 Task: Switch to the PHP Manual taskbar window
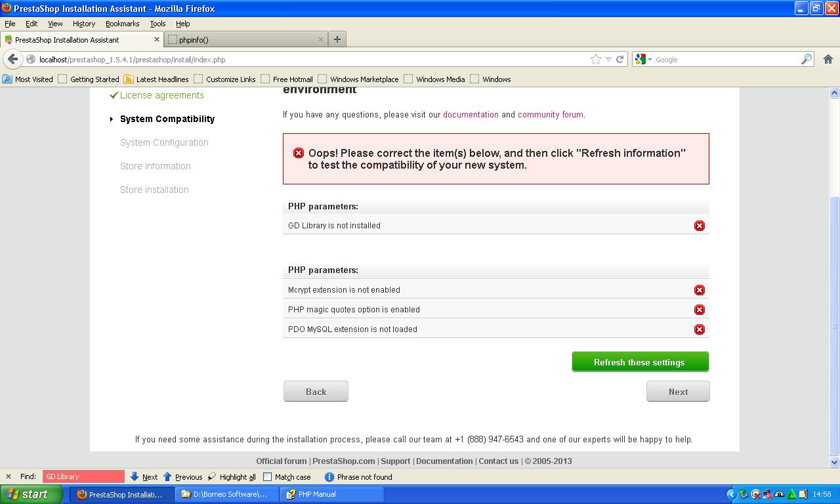pyautogui.click(x=332, y=495)
